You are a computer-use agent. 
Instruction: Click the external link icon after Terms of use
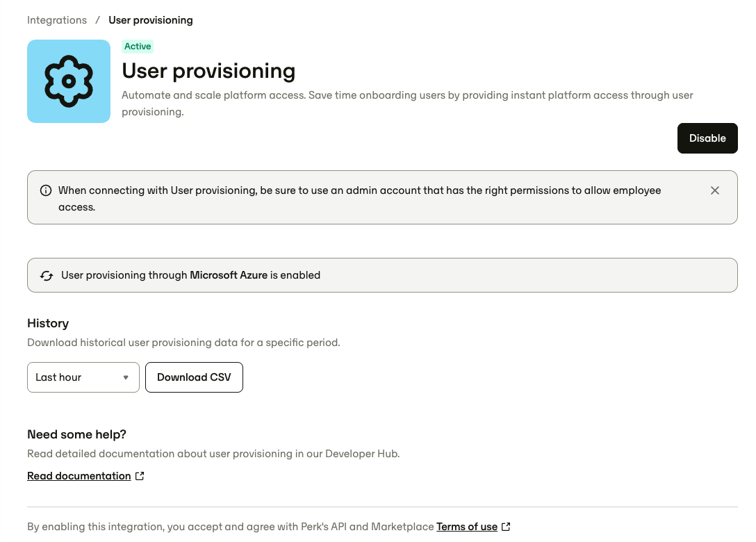[x=506, y=527]
